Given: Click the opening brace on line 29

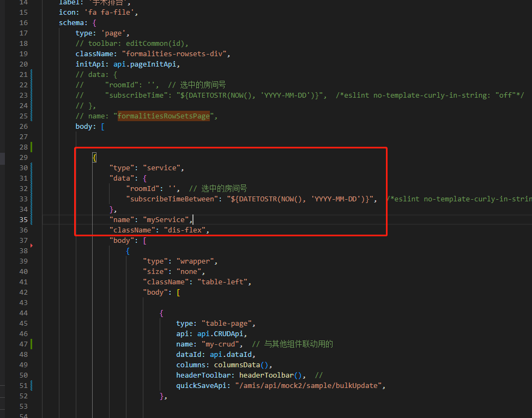Looking at the screenshot, I should (94, 158).
